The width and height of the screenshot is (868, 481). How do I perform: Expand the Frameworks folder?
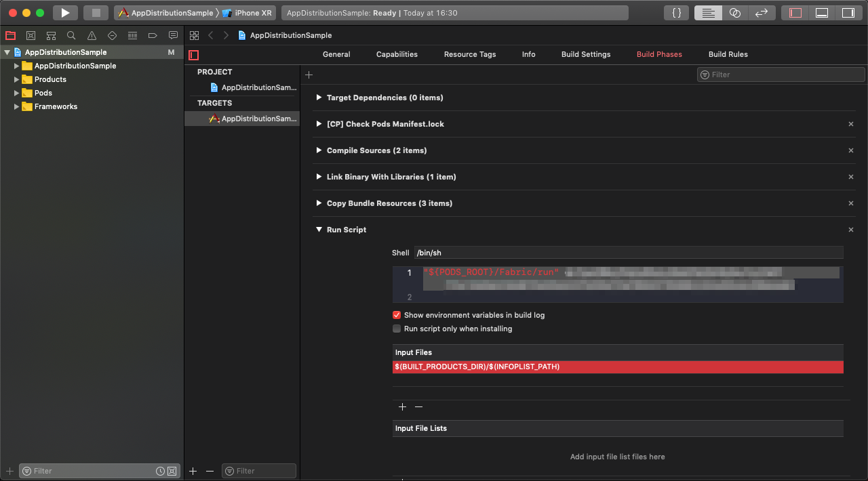pos(17,106)
